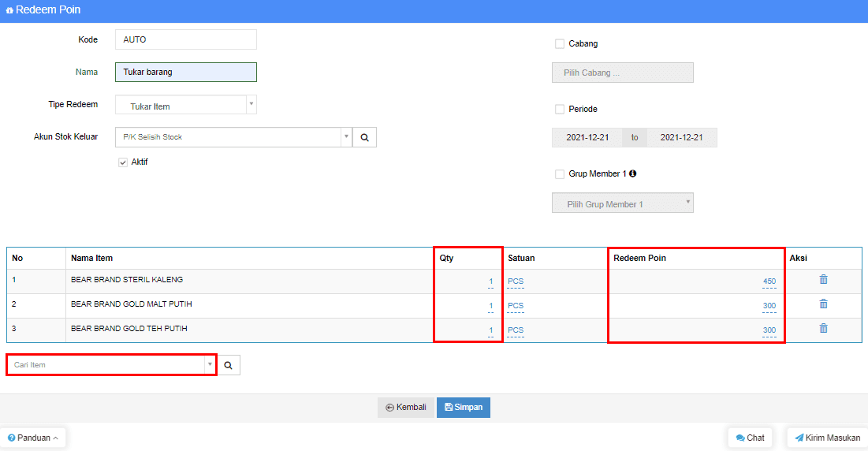Click the Qty column header
This screenshot has height=451, width=868.
[x=446, y=259]
